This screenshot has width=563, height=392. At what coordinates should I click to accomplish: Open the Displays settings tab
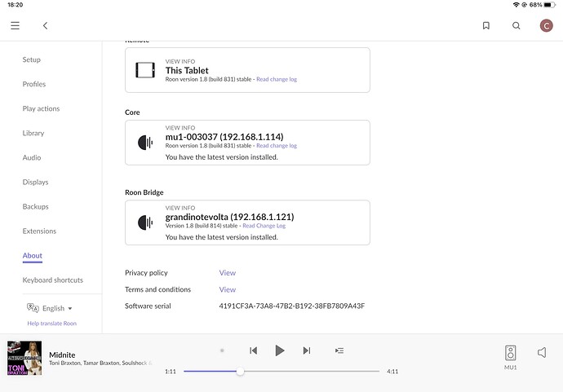(35, 182)
